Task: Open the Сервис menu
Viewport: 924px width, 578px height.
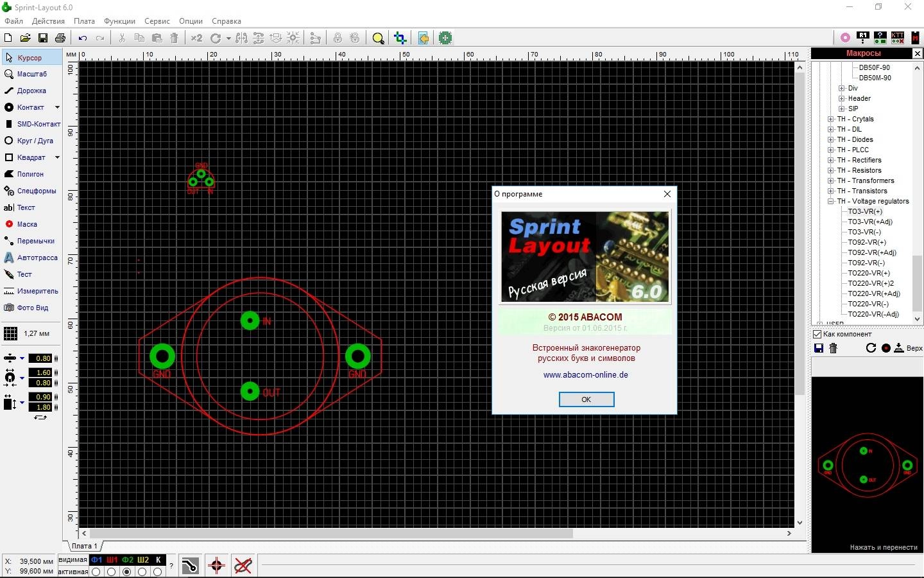Action: click(x=157, y=21)
